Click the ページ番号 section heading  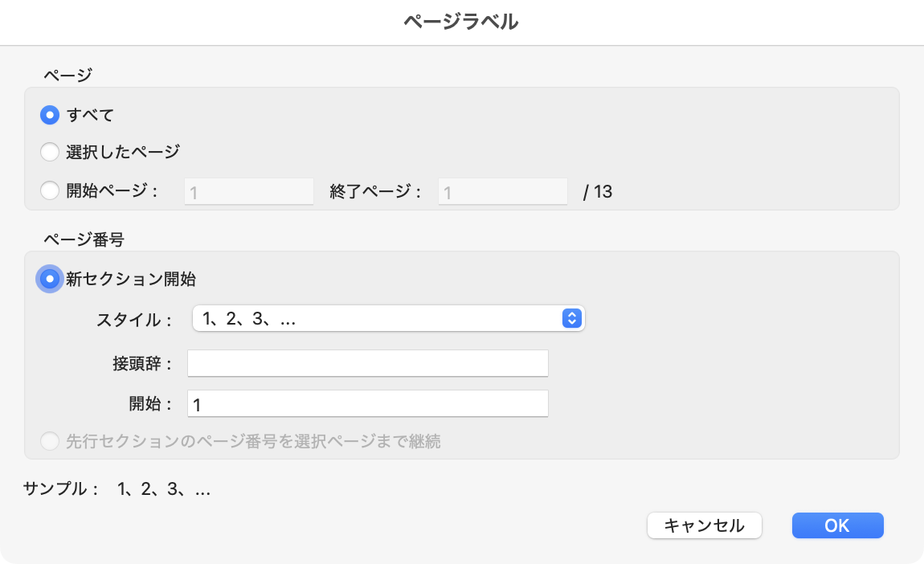click(x=84, y=239)
